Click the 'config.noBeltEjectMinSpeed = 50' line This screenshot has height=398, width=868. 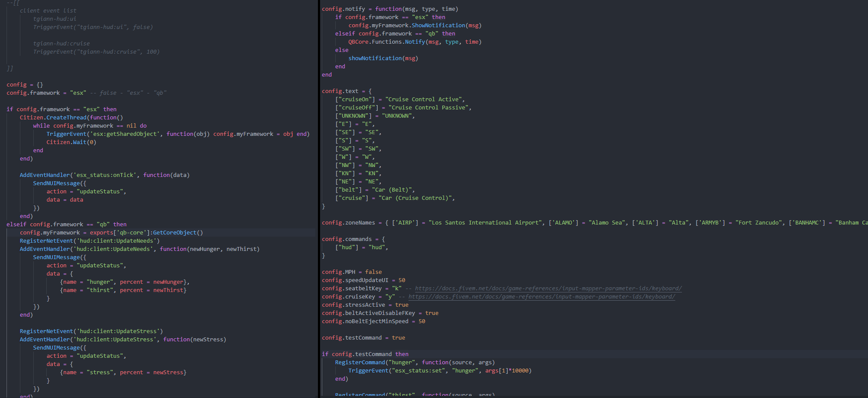pos(373,321)
